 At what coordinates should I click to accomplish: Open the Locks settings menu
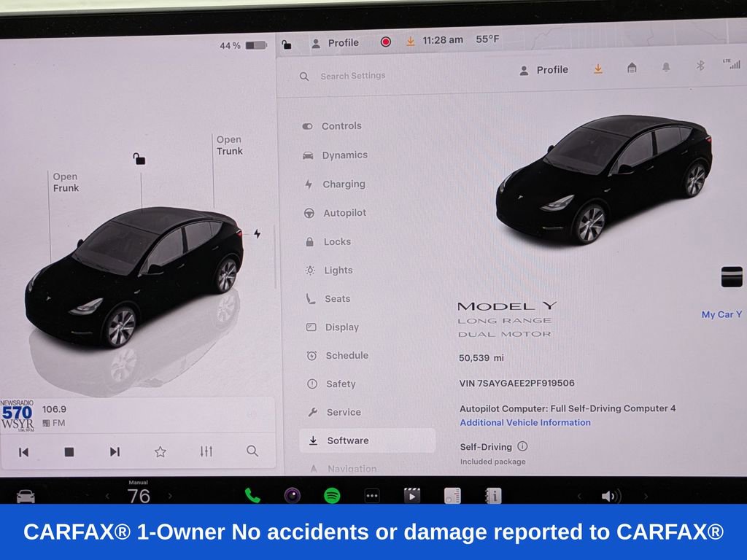[x=328, y=242]
